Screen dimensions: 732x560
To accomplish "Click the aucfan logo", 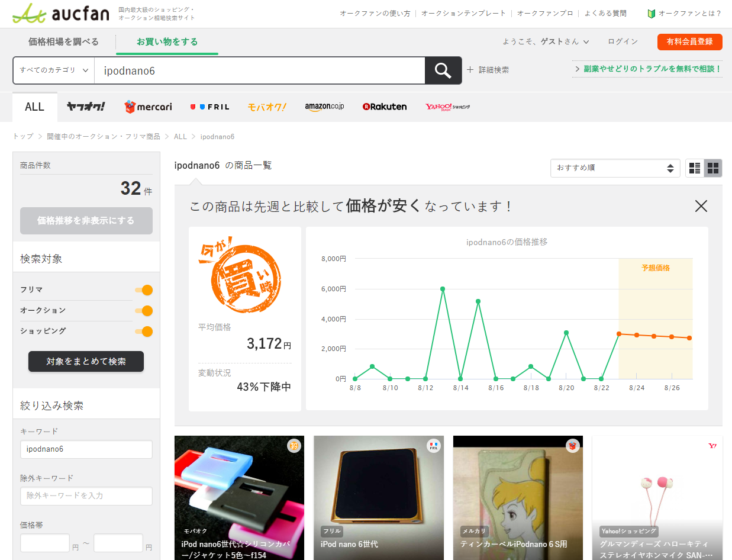I will 59,14.
